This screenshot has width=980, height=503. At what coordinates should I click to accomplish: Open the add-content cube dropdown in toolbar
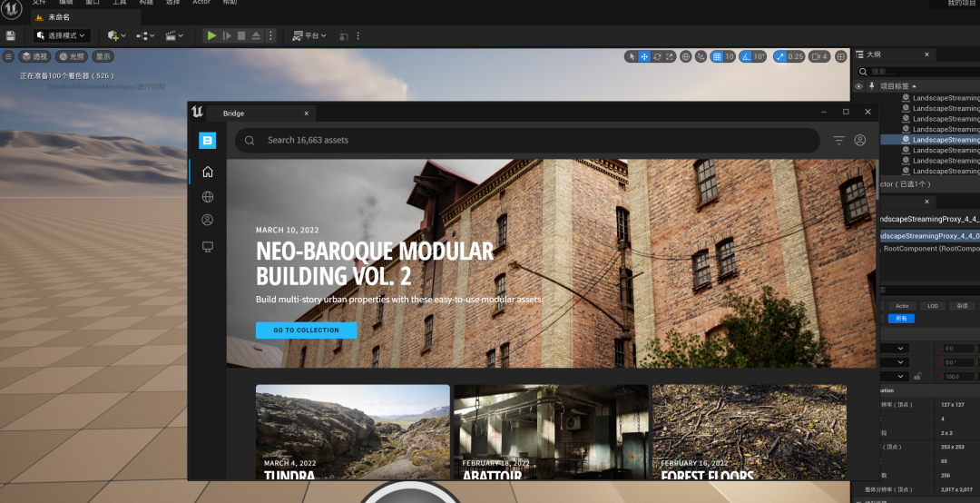pos(116,35)
